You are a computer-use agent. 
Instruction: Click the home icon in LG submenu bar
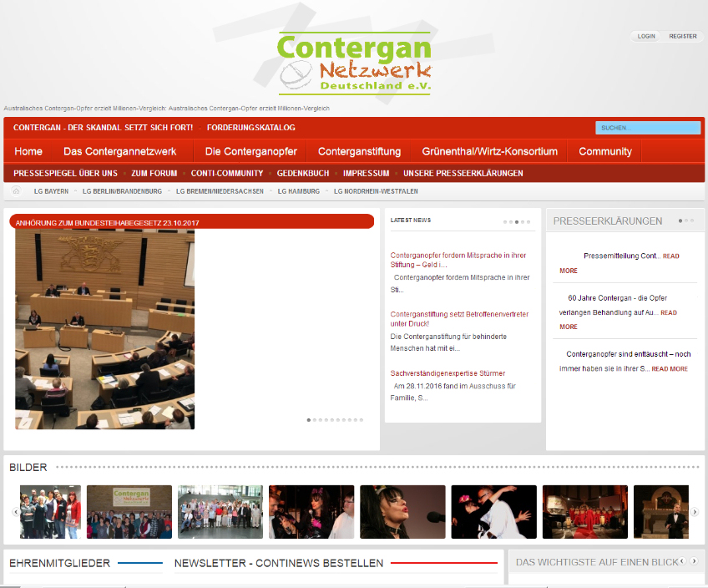(16, 191)
